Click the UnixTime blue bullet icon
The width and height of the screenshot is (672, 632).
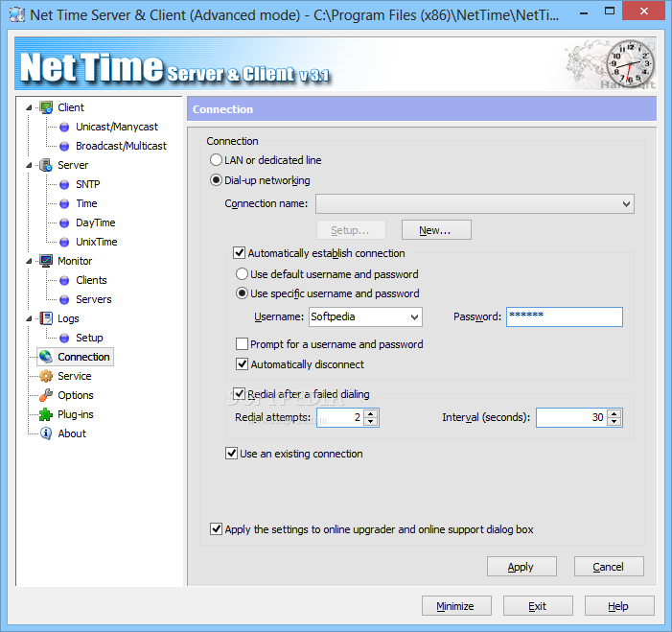(64, 243)
